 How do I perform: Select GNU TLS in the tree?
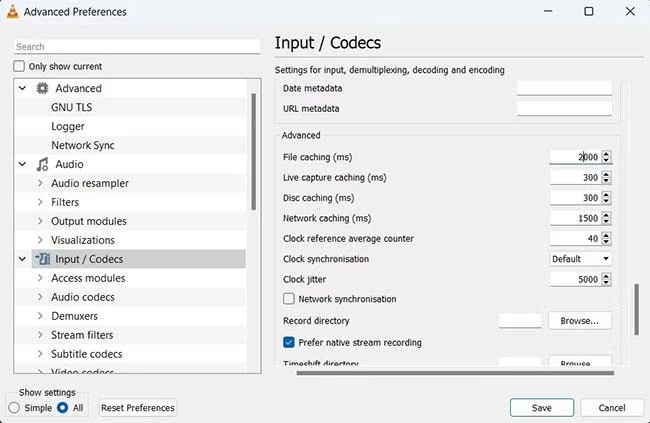[x=72, y=107]
